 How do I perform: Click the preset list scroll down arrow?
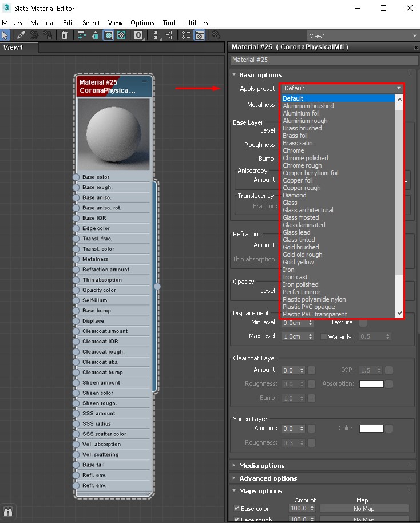click(399, 313)
